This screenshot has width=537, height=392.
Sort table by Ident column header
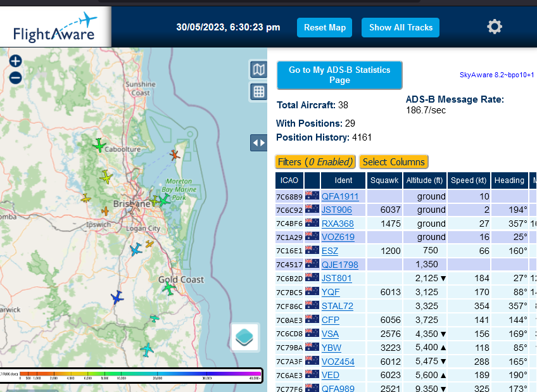click(343, 180)
